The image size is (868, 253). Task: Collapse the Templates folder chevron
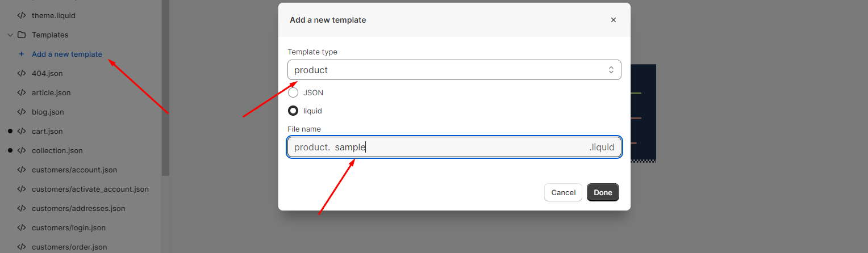(x=10, y=35)
